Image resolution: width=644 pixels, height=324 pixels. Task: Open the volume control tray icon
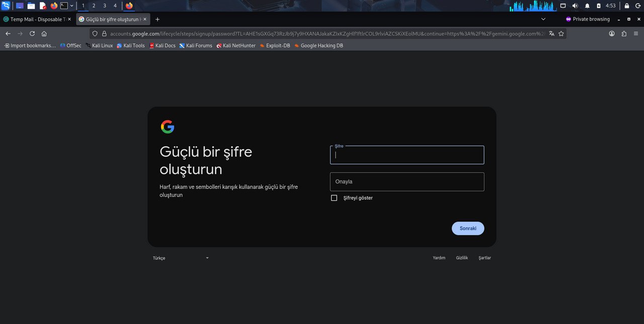tap(575, 6)
